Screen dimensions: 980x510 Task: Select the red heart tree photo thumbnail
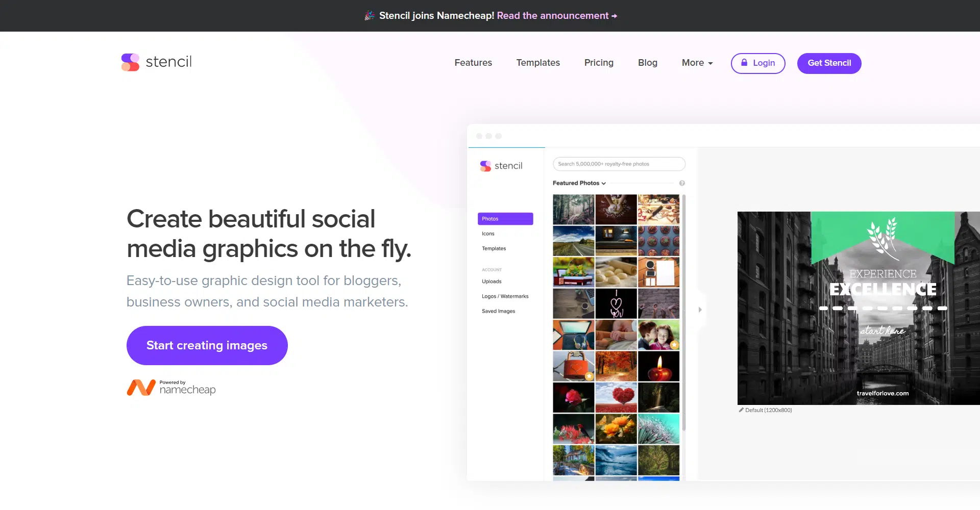[616, 397]
